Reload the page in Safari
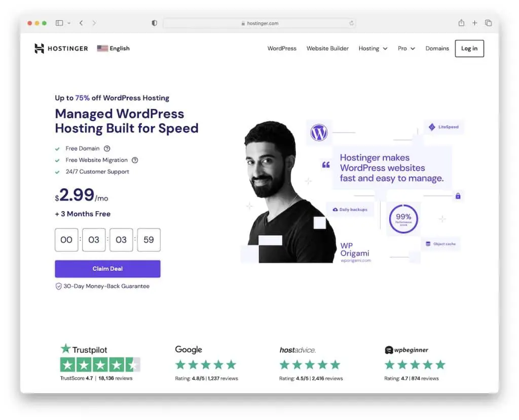Viewport: 519px width, 420px height. [351, 23]
